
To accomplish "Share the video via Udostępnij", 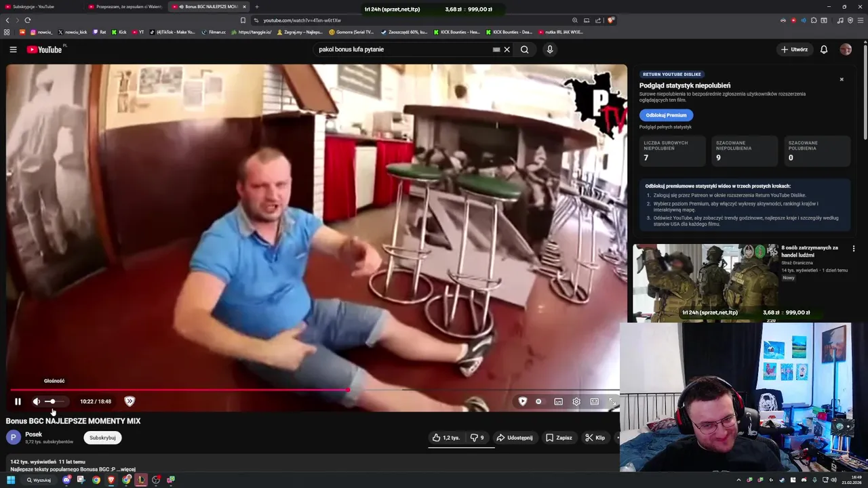I will coord(515,438).
